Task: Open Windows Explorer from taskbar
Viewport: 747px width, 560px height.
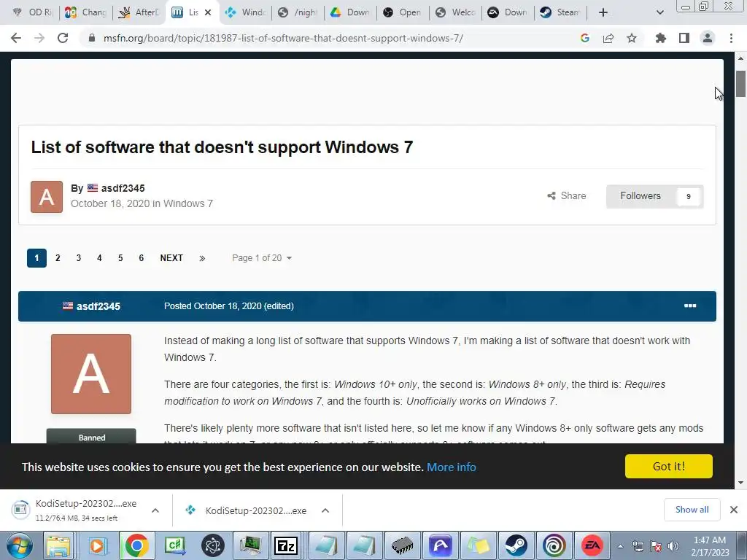Action: pyautogui.click(x=58, y=545)
